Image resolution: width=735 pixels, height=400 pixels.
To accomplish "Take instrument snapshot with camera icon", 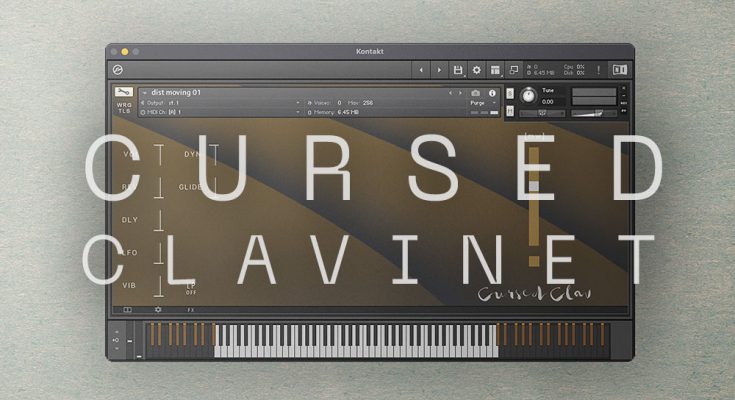I will point(475,93).
